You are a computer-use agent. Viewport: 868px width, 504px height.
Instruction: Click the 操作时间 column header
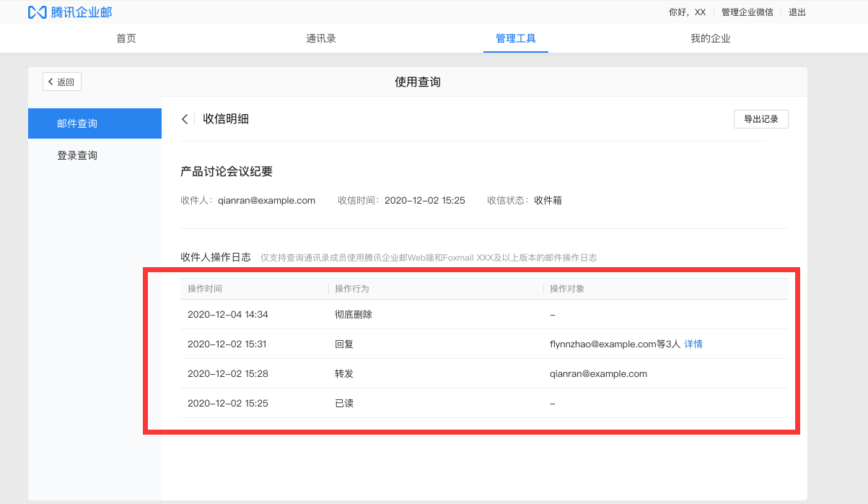206,288
